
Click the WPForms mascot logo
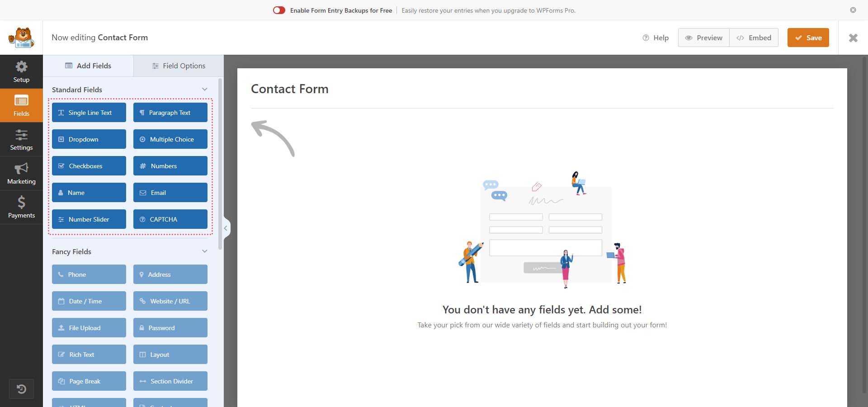[21, 37]
